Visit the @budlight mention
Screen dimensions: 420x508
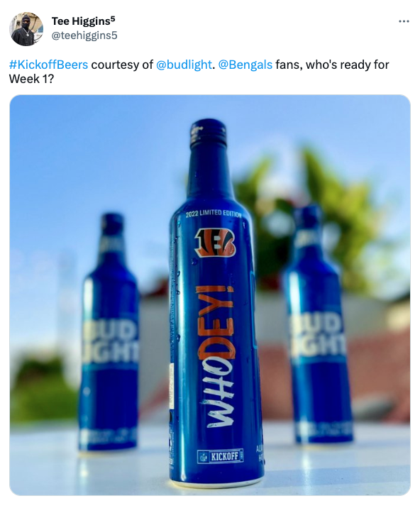[184, 65]
